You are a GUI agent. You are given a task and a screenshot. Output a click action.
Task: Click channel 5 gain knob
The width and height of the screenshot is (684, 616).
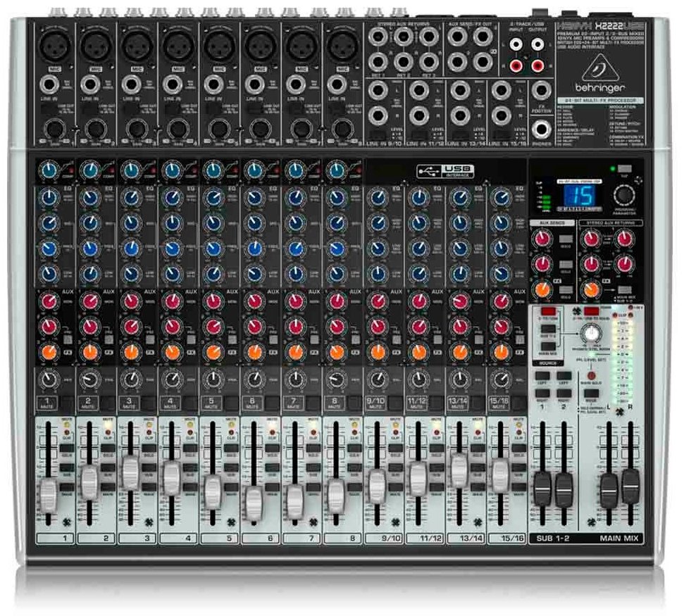(219, 129)
